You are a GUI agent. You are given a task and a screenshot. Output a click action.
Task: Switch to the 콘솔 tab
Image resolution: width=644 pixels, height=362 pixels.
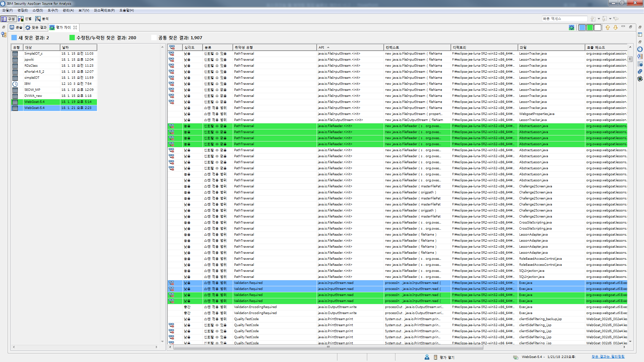16,27
